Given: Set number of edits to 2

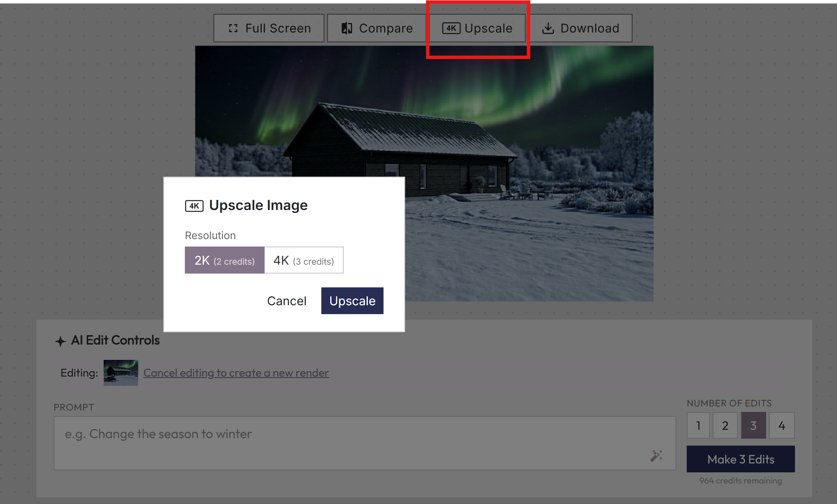Looking at the screenshot, I should 725,425.
